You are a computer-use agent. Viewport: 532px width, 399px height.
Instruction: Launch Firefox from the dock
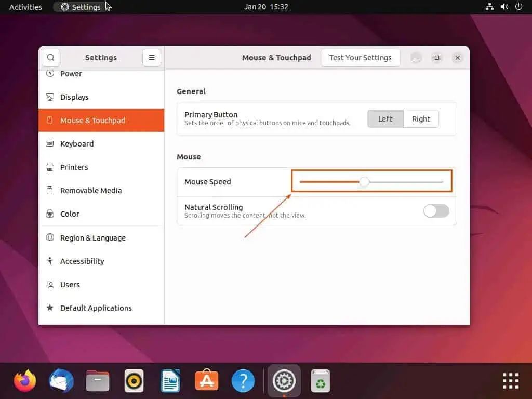click(24, 380)
